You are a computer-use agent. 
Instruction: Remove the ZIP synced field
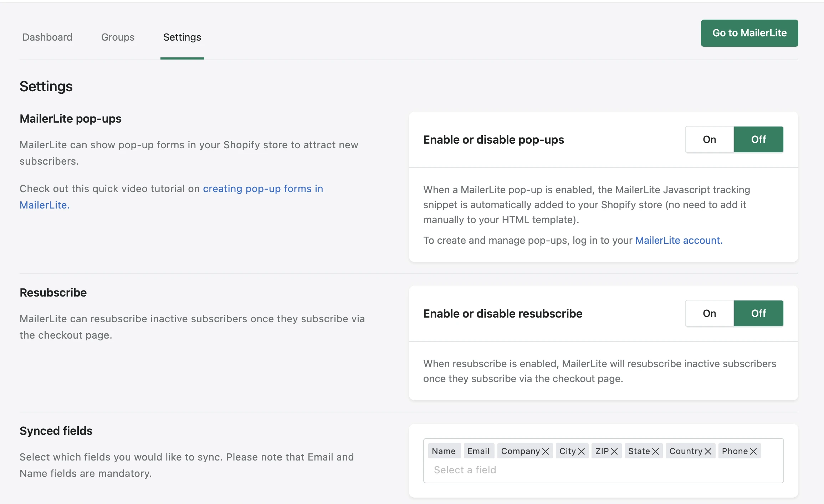(614, 451)
